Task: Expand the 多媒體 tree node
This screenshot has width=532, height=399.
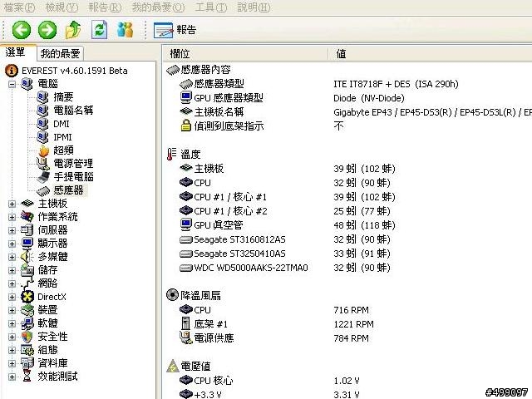Action: 12,257
